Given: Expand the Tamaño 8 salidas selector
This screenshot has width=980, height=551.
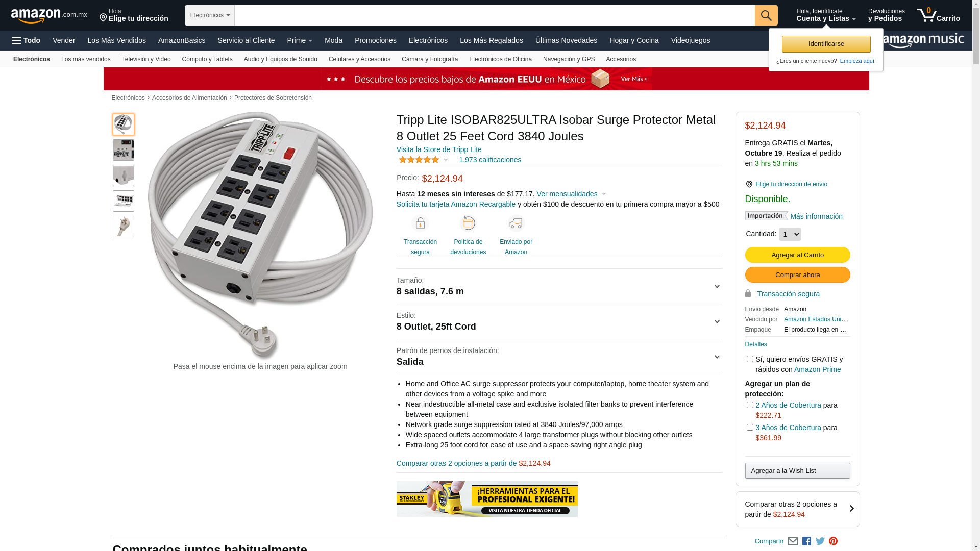Looking at the screenshot, I should (x=559, y=286).
